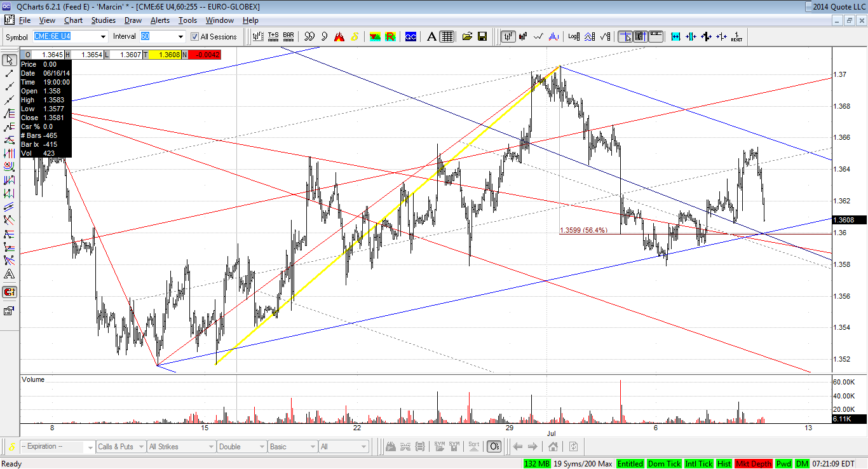Toggle the crosshair cursor mode button
The image size is (868, 469).
[625, 36]
